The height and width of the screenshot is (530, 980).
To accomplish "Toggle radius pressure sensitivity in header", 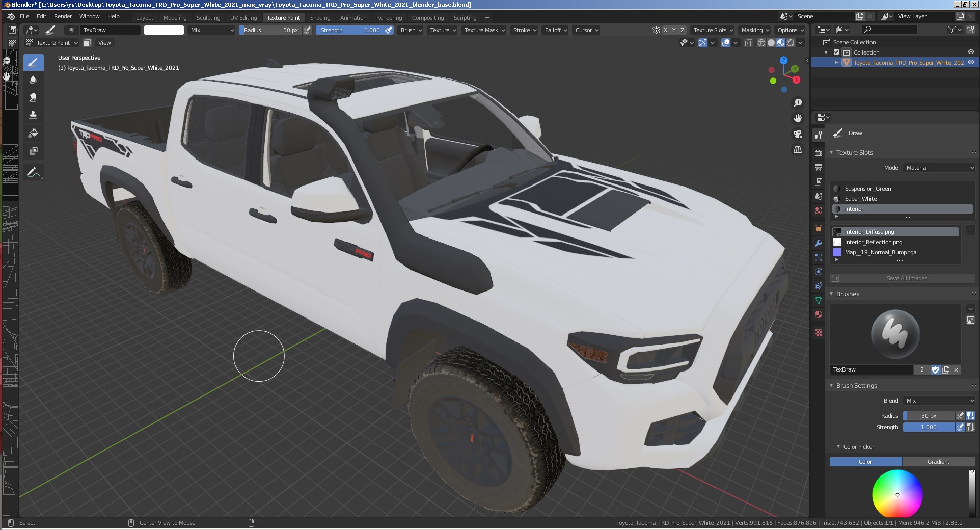I will (x=307, y=30).
